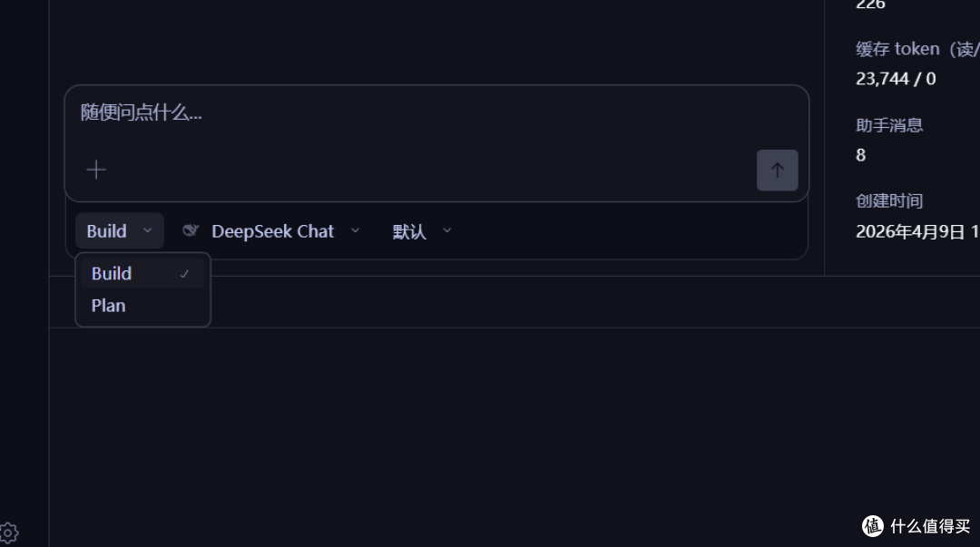This screenshot has width=980, height=547.
Task: Click the 值 circular logo icon
Action: pos(873,526)
